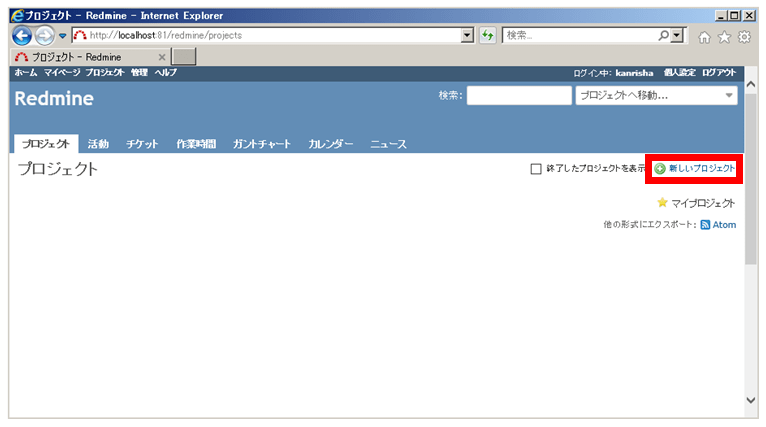This screenshot has width=766, height=427.
Task: Click the browser Forward arrow button
Action: pos(44,35)
